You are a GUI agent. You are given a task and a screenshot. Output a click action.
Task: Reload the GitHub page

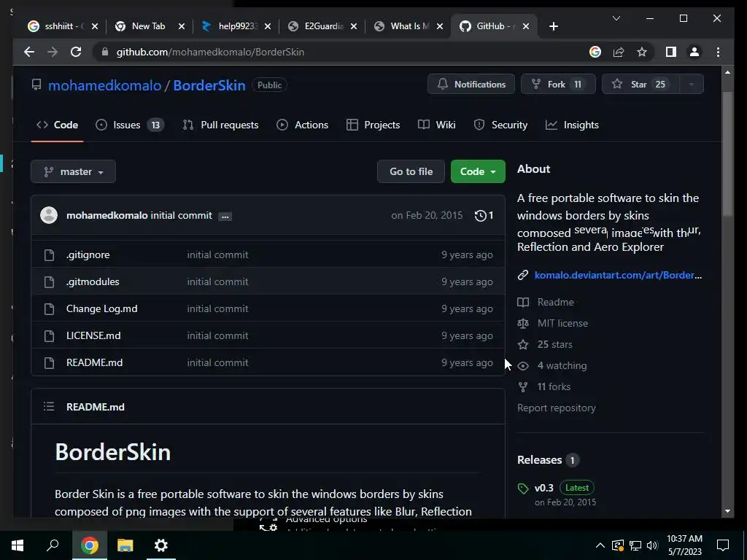pos(76,52)
